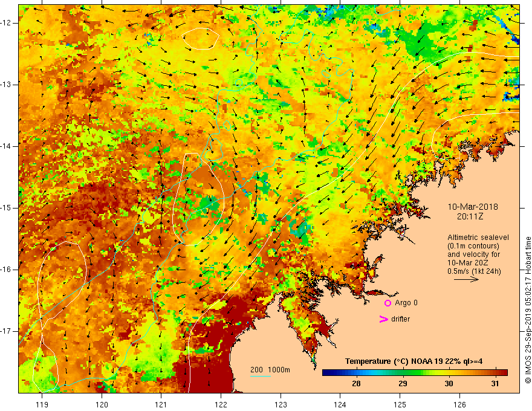532x411 pixels.
Task: Click the 0.5m/s velocity scale arrow
Action: (466, 280)
